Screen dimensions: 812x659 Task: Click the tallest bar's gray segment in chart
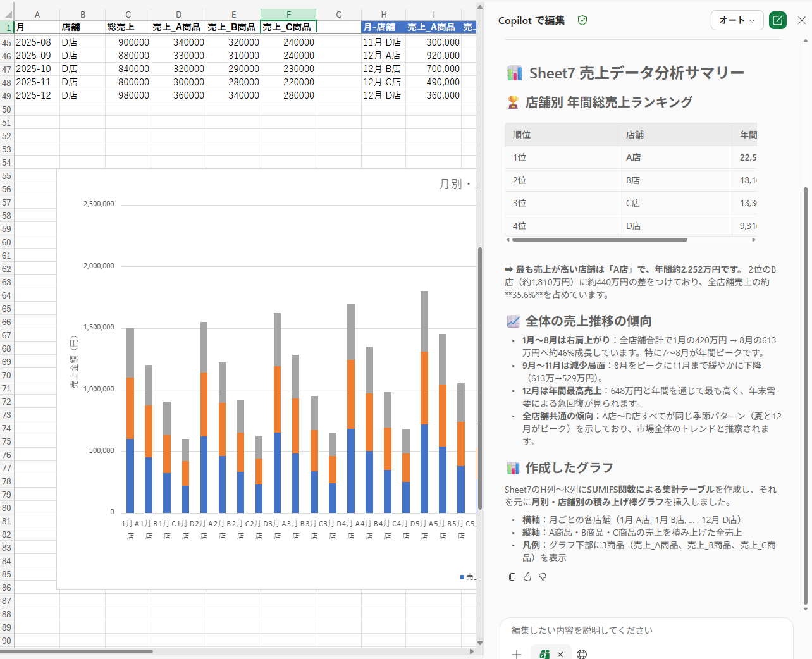pos(424,321)
